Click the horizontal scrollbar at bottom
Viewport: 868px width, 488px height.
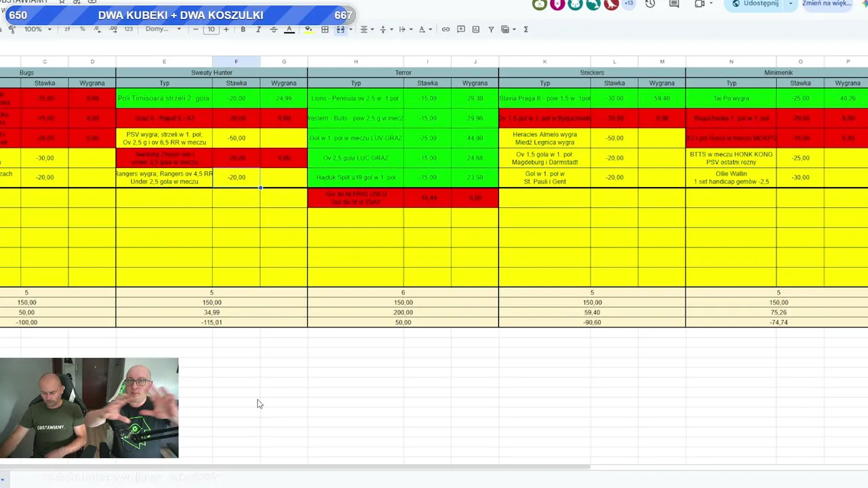295,467
